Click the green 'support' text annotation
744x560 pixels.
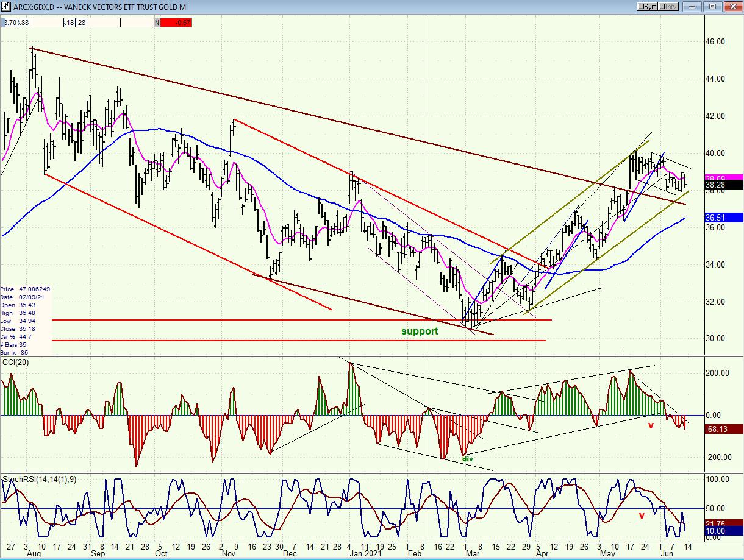(419, 331)
